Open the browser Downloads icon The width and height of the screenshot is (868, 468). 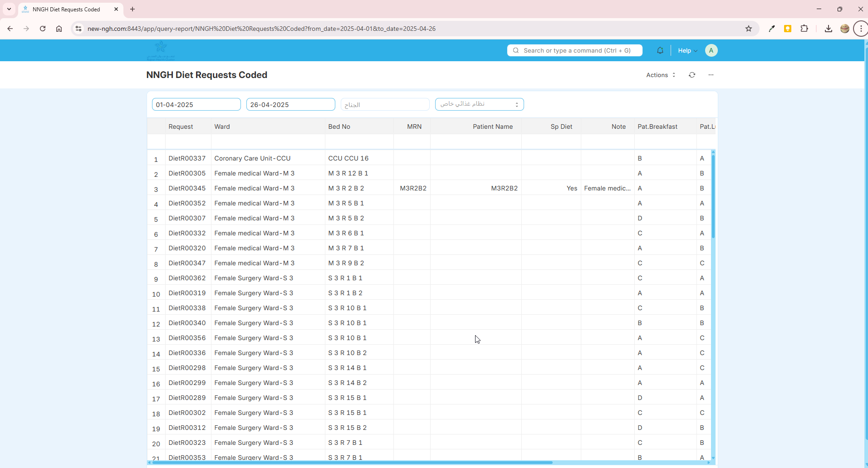coord(829,29)
